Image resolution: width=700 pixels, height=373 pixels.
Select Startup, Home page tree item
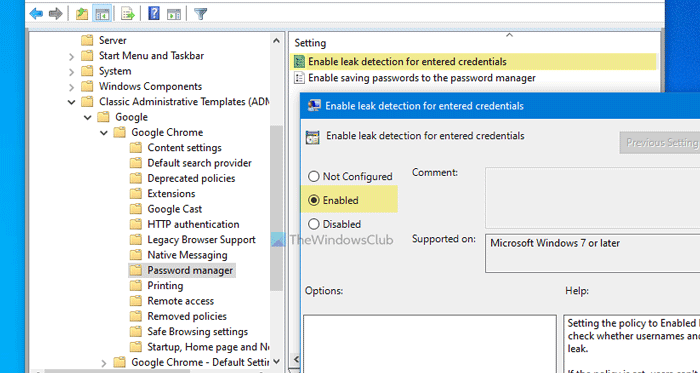pos(208,347)
